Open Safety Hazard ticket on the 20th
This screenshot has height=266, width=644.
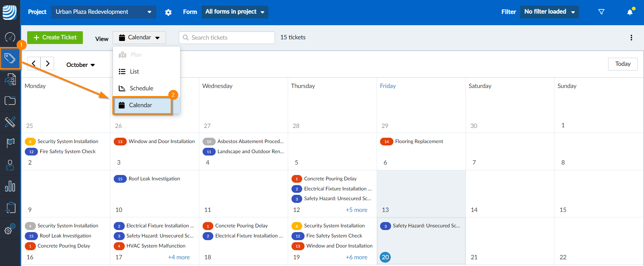[x=426, y=226]
